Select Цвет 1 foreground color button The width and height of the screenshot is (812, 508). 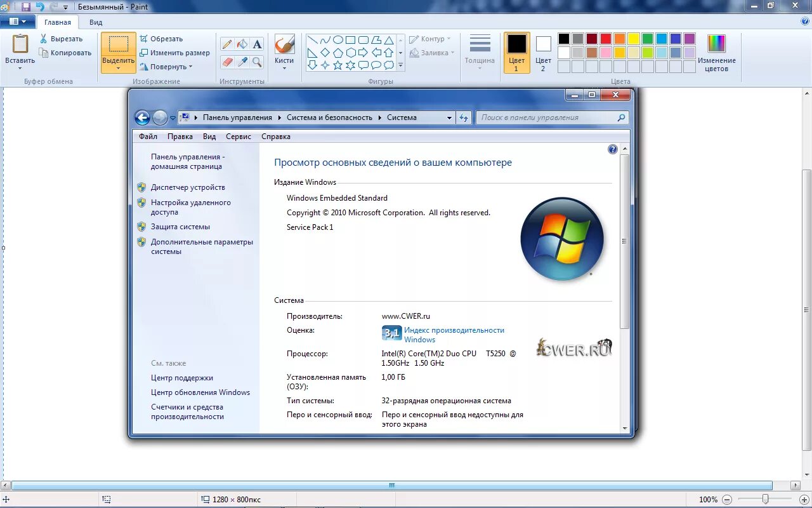point(516,53)
